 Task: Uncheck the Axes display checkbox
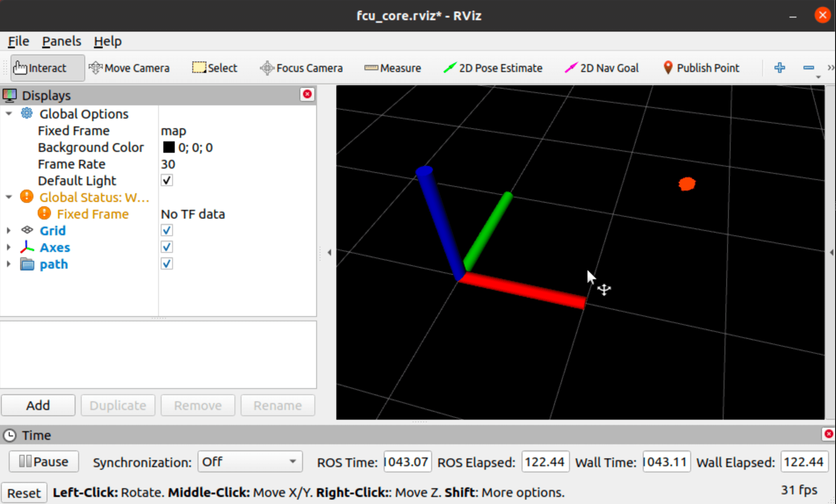[x=167, y=247]
